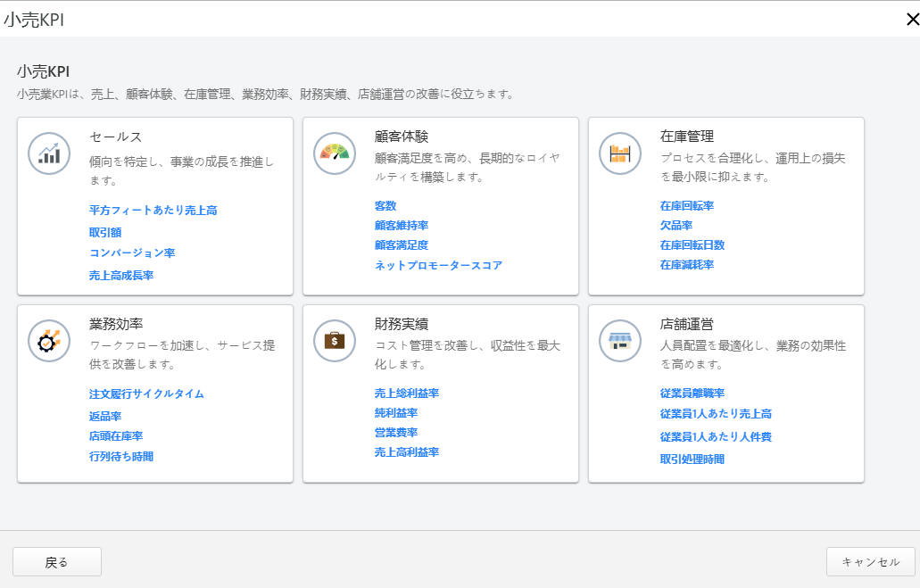Open the 平方フィートあたり売上高 KPI
The image size is (920, 588).
[x=151, y=210]
